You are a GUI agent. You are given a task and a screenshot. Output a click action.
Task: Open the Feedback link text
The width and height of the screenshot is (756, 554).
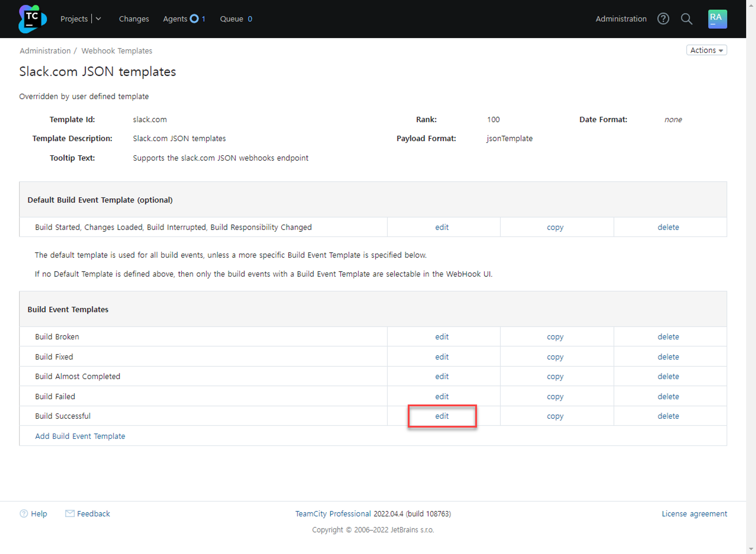[93, 513]
